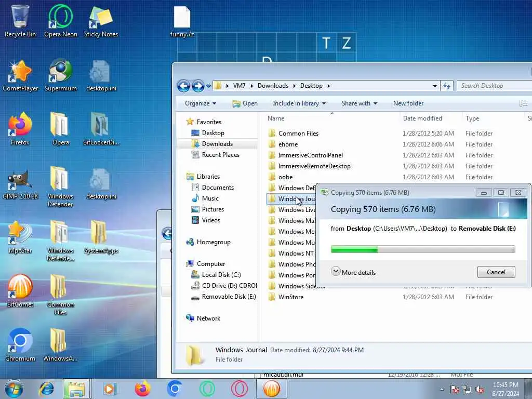Viewport: 532px width, 399px height.
Task: Click Open in Explorer toolbar
Action: coord(245,103)
